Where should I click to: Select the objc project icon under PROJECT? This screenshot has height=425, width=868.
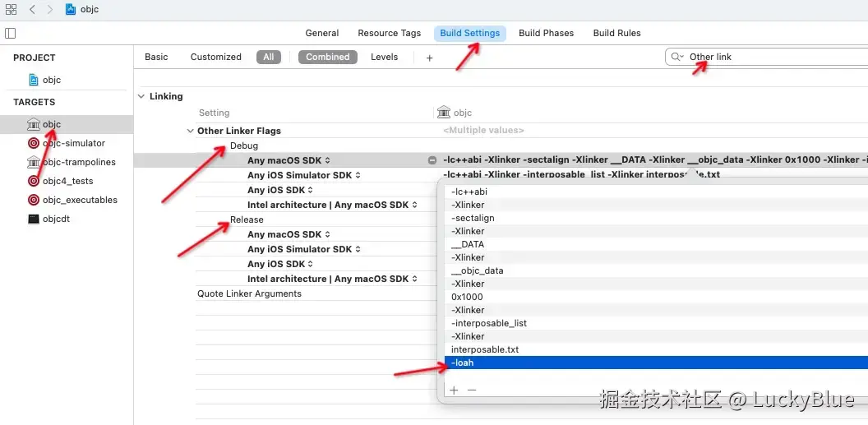pos(34,80)
